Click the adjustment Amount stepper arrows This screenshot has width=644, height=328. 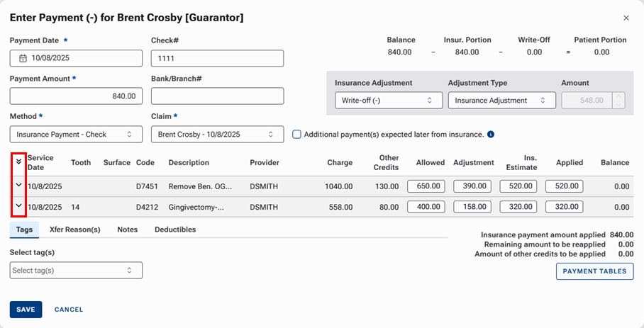619,101
